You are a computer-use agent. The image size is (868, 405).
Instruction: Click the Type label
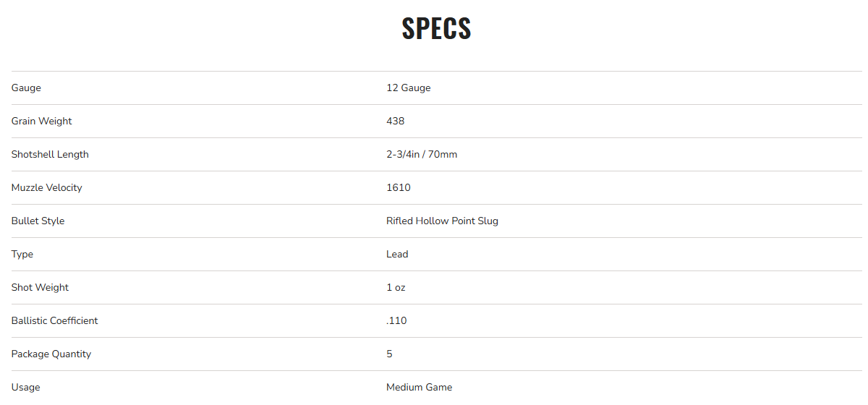tap(22, 255)
